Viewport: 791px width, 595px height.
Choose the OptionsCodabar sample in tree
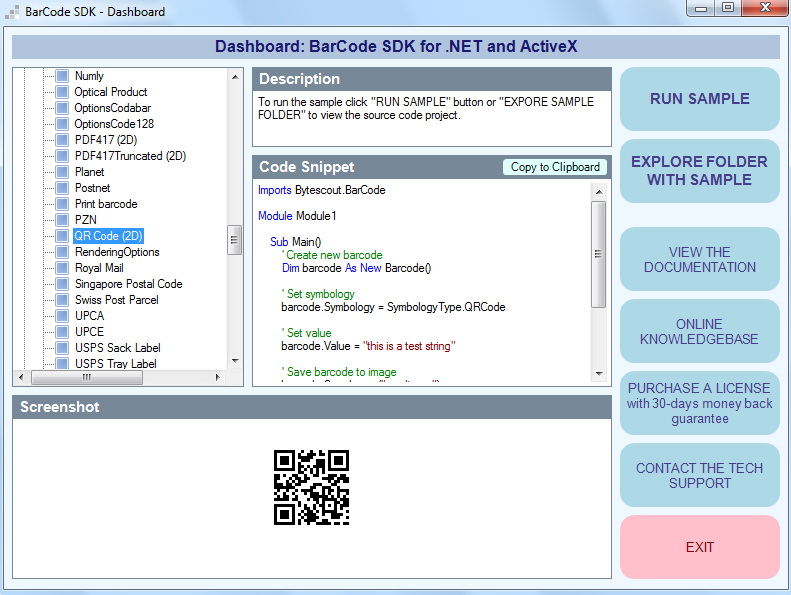point(112,108)
